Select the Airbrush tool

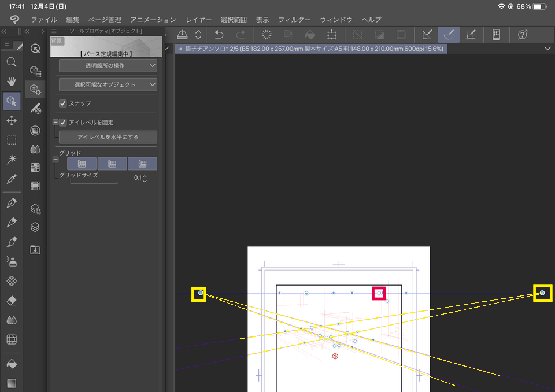coord(11,261)
